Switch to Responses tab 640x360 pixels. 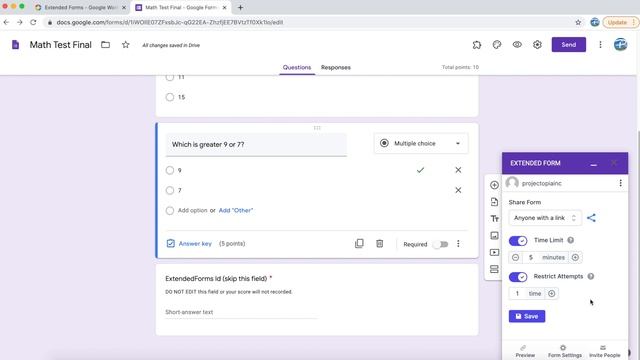[x=336, y=67]
